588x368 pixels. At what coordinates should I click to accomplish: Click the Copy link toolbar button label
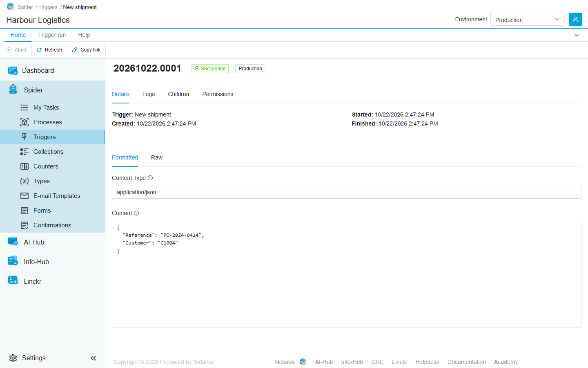click(90, 50)
